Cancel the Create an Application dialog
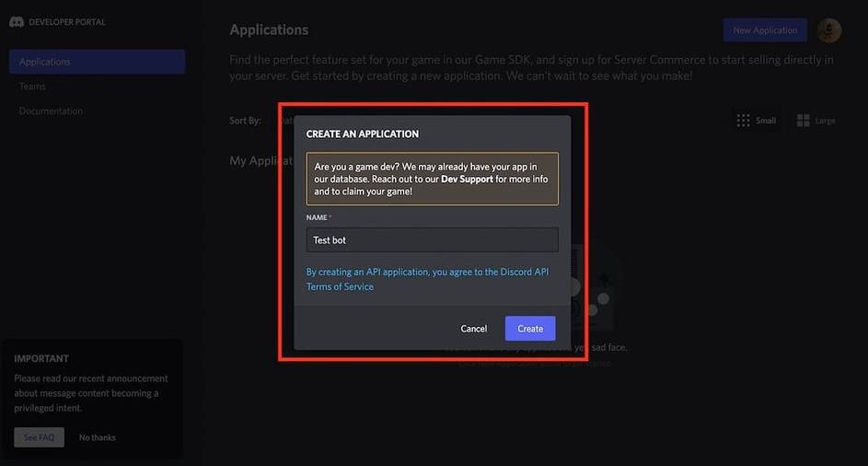868x466 pixels. [x=473, y=329]
